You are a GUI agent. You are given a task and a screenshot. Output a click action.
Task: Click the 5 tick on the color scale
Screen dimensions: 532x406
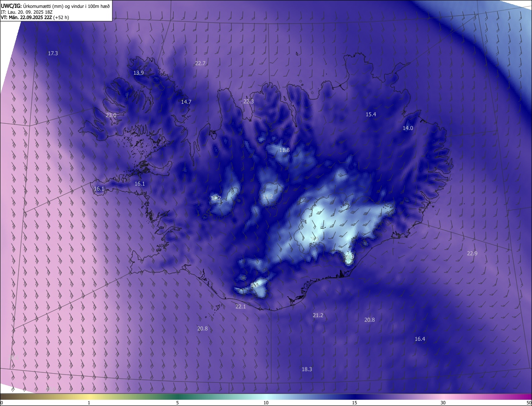[177, 403]
